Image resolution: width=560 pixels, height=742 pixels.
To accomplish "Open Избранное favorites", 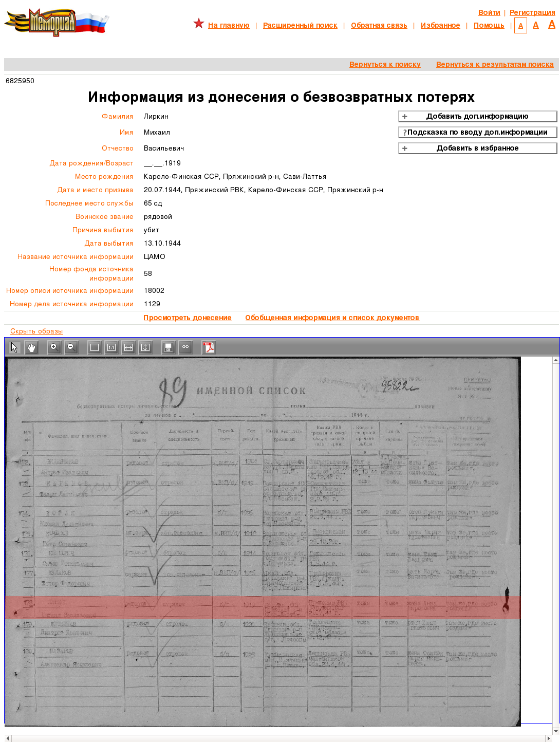I will pyautogui.click(x=440, y=25).
